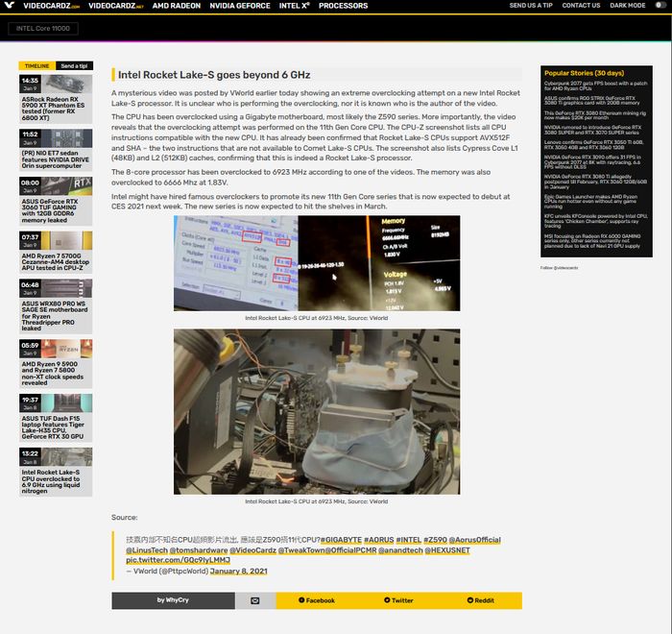Click the INTEL Core 11000 tag
Screen dimensions: 672x634
43,28
